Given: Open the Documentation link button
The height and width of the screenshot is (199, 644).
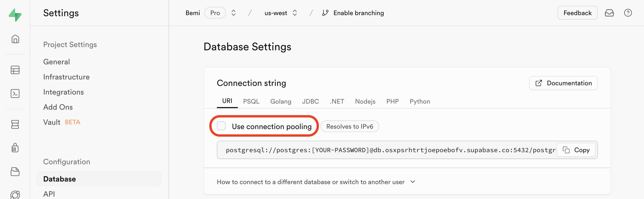Looking at the screenshot, I should point(563,83).
